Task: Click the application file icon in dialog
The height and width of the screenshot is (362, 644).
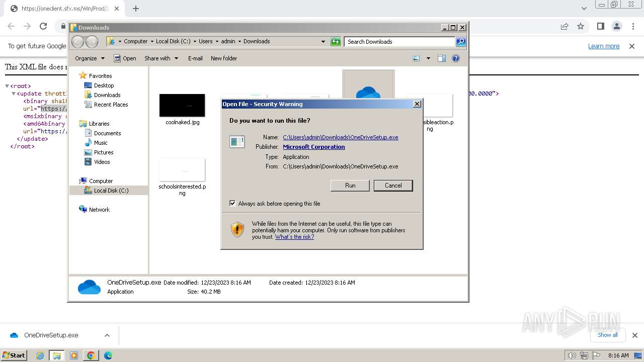Action: click(237, 141)
